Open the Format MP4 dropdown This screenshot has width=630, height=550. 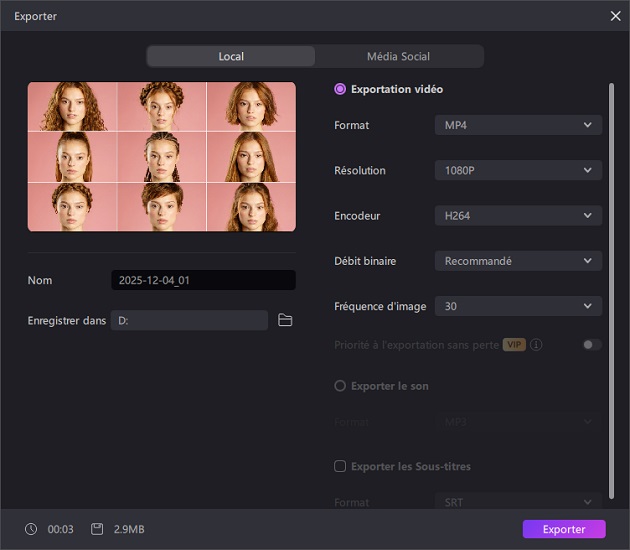(518, 125)
